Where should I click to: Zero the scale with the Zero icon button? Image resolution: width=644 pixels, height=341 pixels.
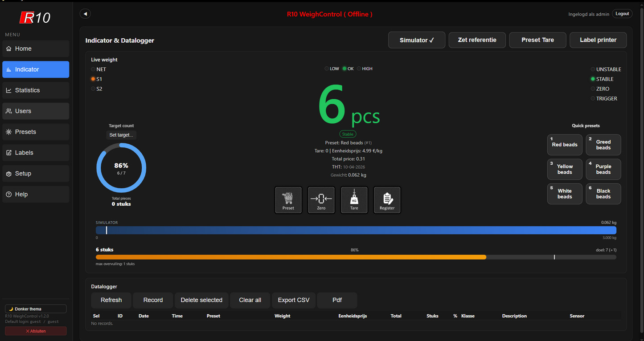(321, 200)
